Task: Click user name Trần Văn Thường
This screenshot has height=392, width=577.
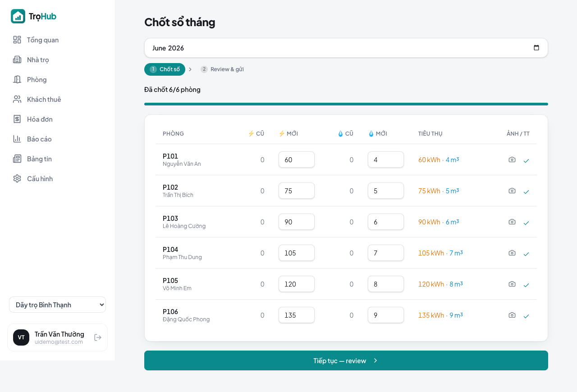Action: (x=60, y=334)
